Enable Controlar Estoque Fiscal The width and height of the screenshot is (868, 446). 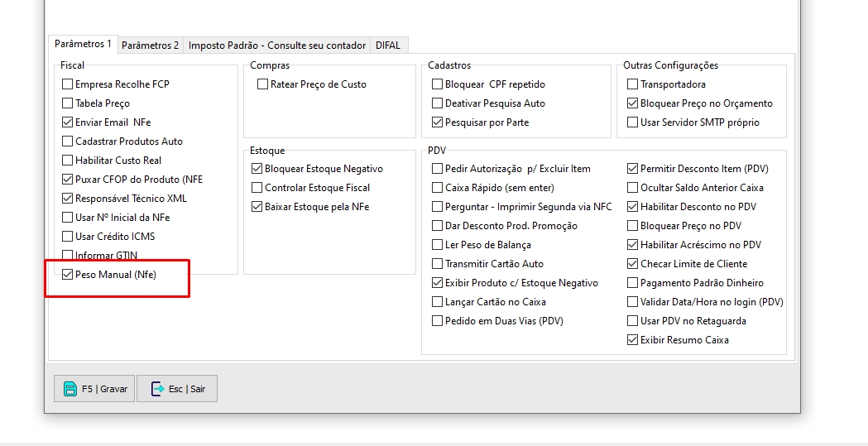(257, 188)
